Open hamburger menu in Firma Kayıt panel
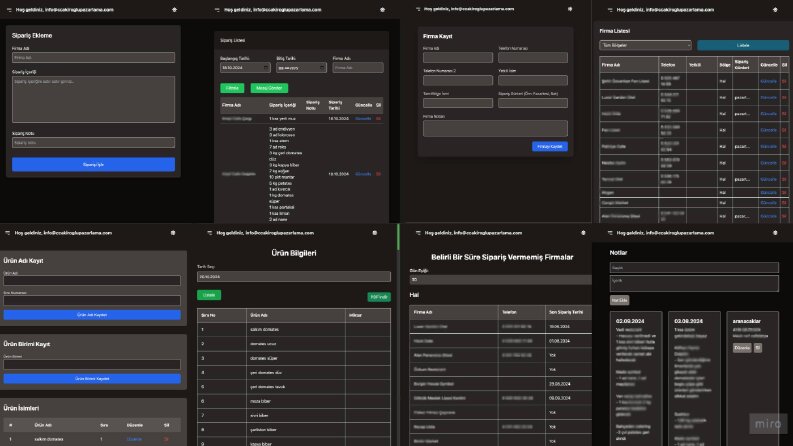 click(x=418, y=9)
